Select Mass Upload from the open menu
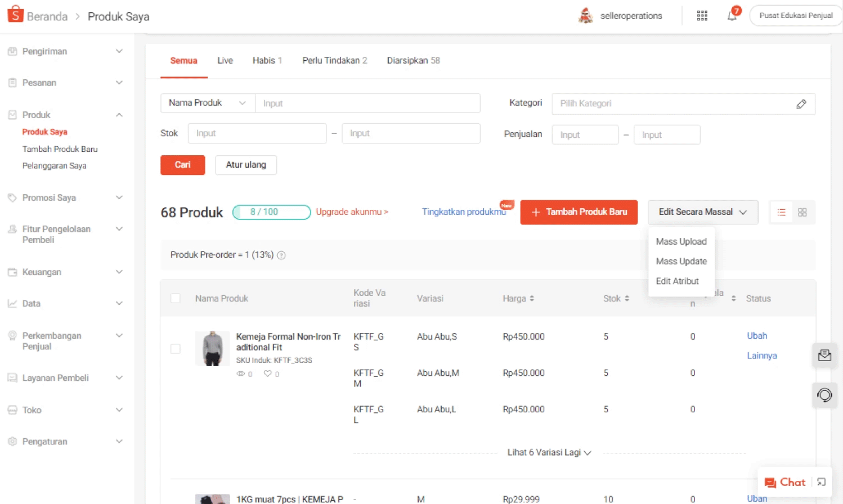This screenshot has width=843, height=504. 681,241
